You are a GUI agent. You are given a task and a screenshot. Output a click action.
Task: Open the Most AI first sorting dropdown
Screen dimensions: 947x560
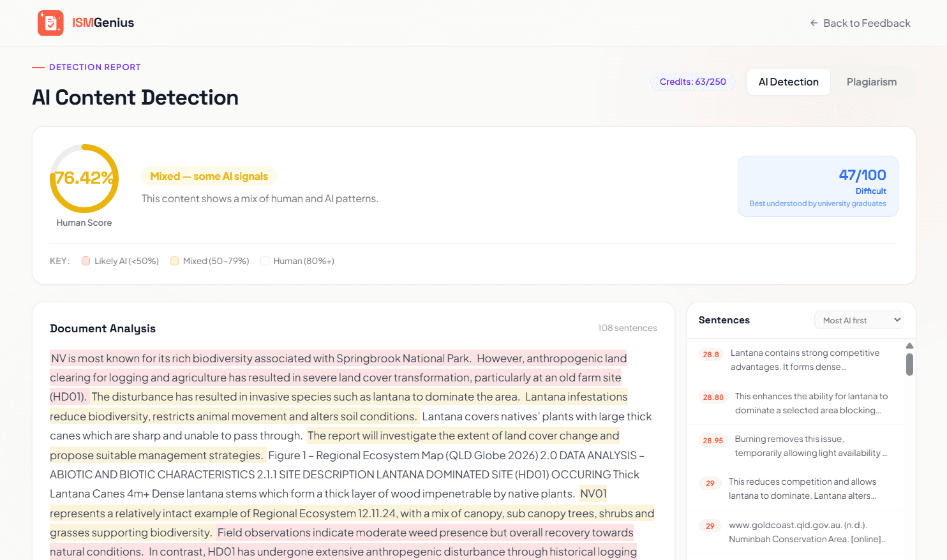click(859, 320)
